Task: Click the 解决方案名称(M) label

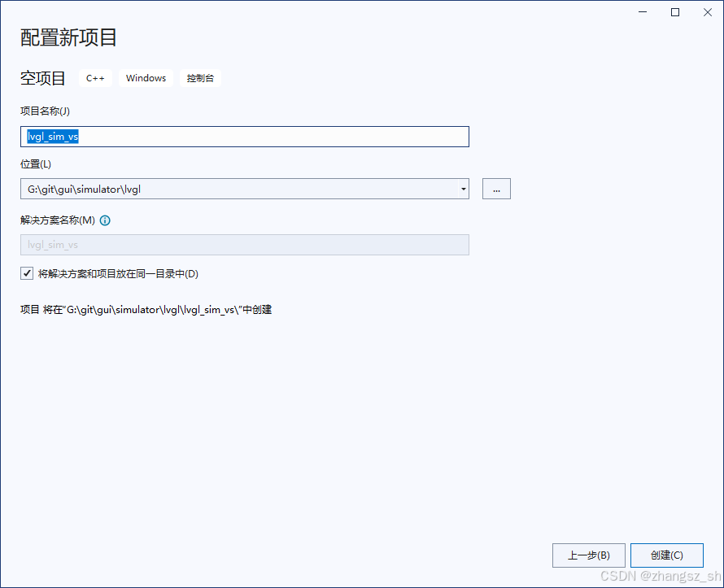Action: coord(58,220)
